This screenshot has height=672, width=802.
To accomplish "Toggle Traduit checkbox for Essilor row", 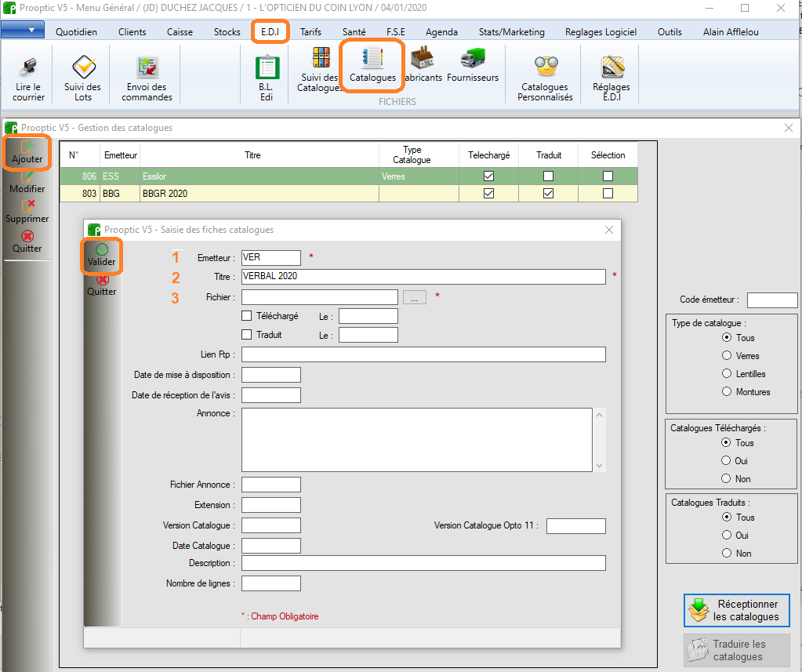I will tap(548, 176).
